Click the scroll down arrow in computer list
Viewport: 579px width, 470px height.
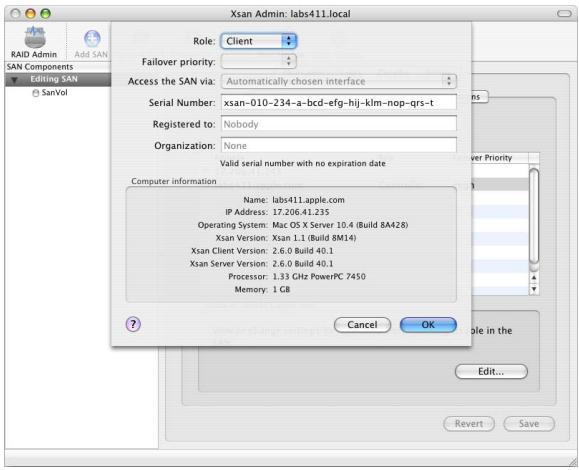534,289
